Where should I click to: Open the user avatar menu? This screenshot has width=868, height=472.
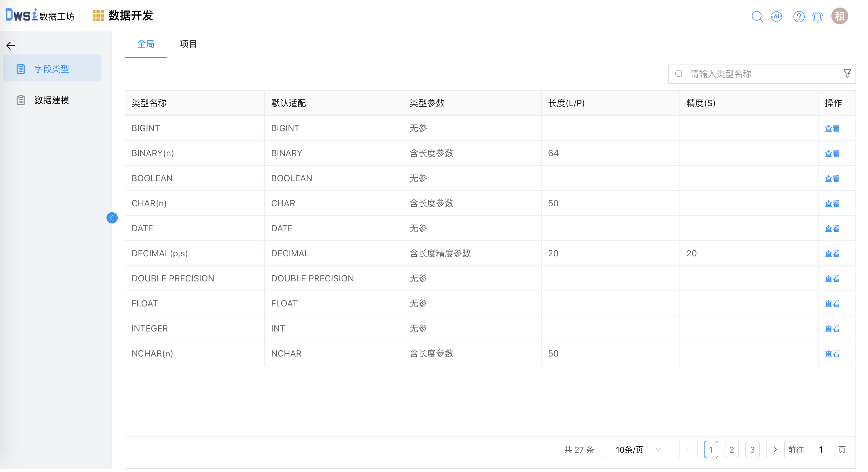[x=840, y=16]
